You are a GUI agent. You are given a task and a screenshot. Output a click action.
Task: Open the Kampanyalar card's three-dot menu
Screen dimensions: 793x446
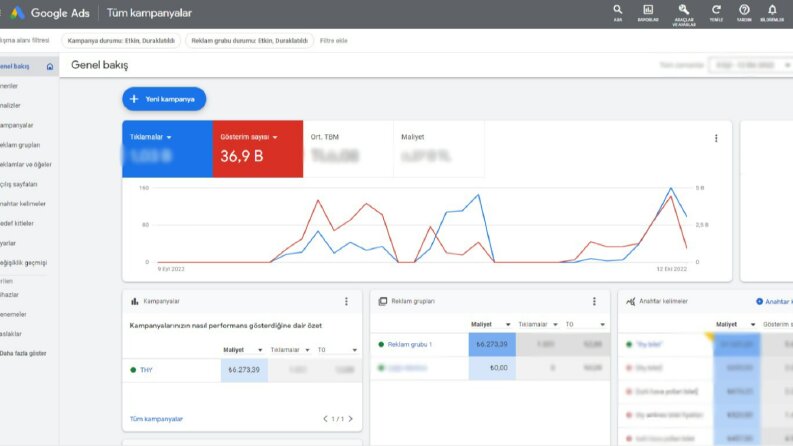346,301
